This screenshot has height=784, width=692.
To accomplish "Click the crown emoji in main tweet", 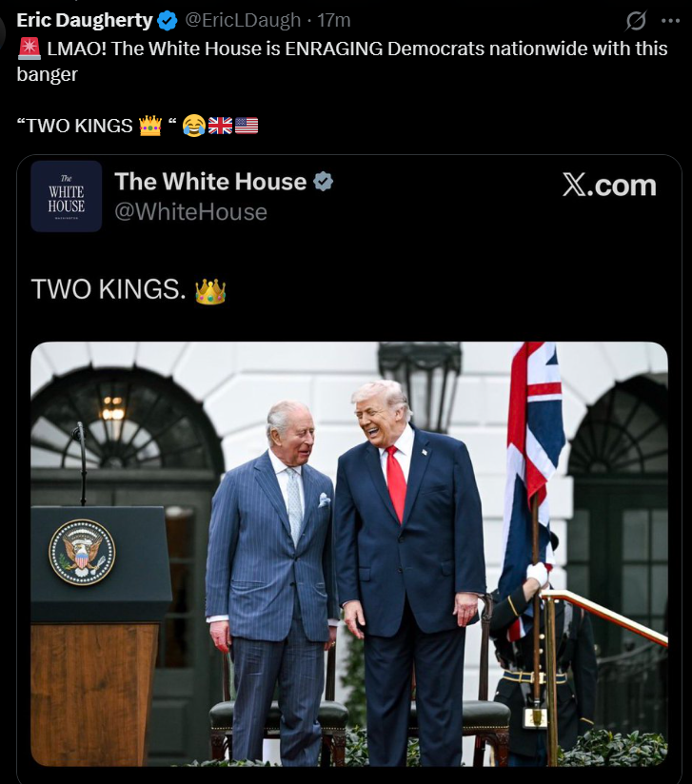I will 150,126.
